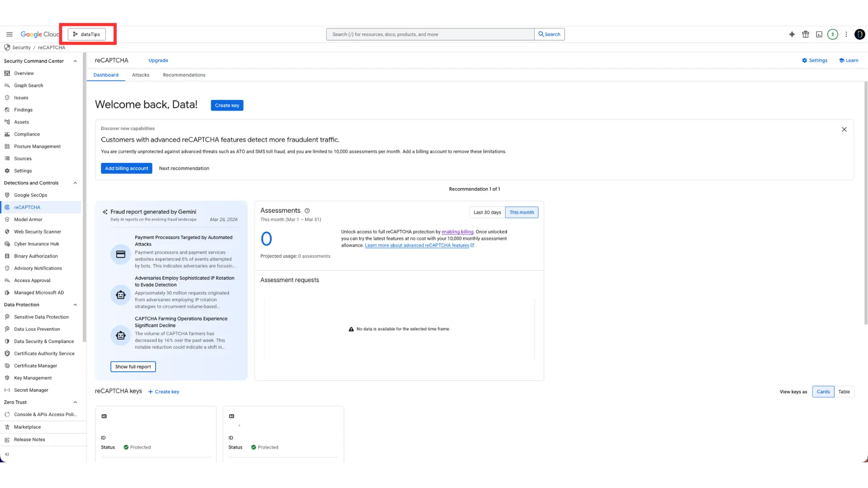Click the resources search input field

429,34
